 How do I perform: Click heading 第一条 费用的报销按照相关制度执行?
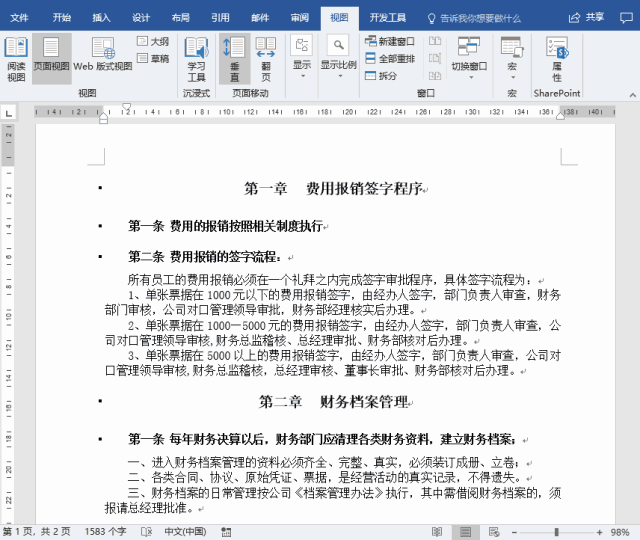(225, 226)
